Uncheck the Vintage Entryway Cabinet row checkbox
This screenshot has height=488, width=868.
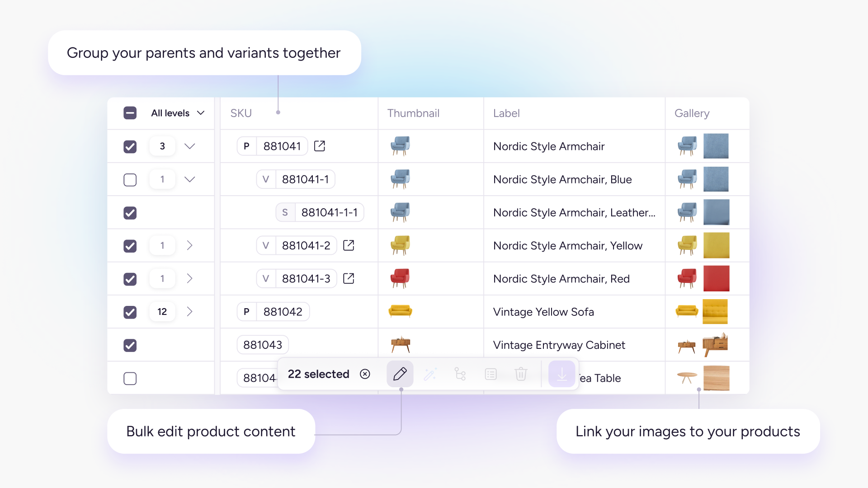pyautogui.click(x=130, y=345)
